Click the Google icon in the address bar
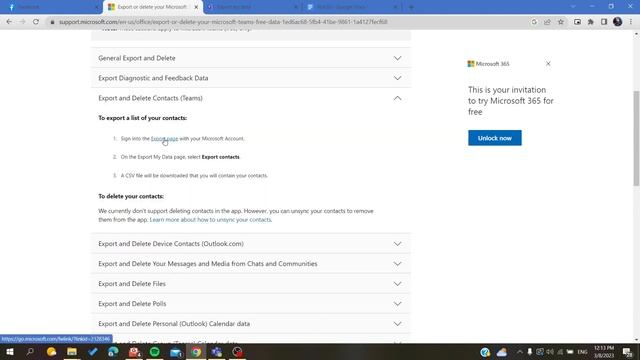640x360 pixels. (x=534, y=22)
